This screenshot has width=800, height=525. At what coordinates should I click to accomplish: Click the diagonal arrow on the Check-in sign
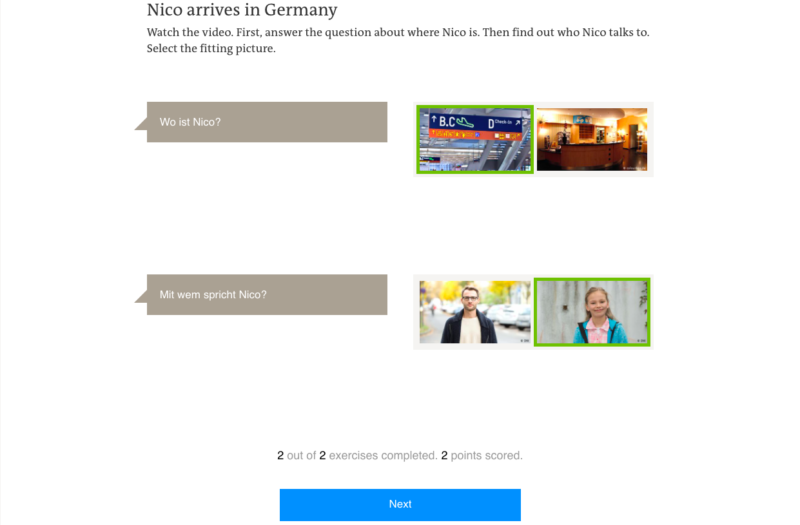(x=517, y=122)
